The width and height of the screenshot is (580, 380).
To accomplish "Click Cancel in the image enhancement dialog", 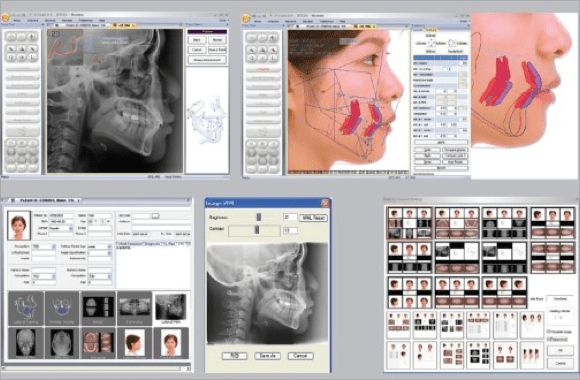I will pos(300,356).
